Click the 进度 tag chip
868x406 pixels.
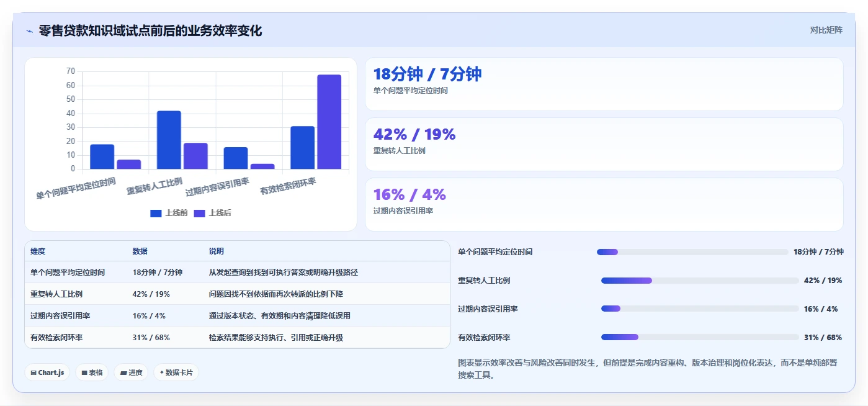(x=131, y=372)
